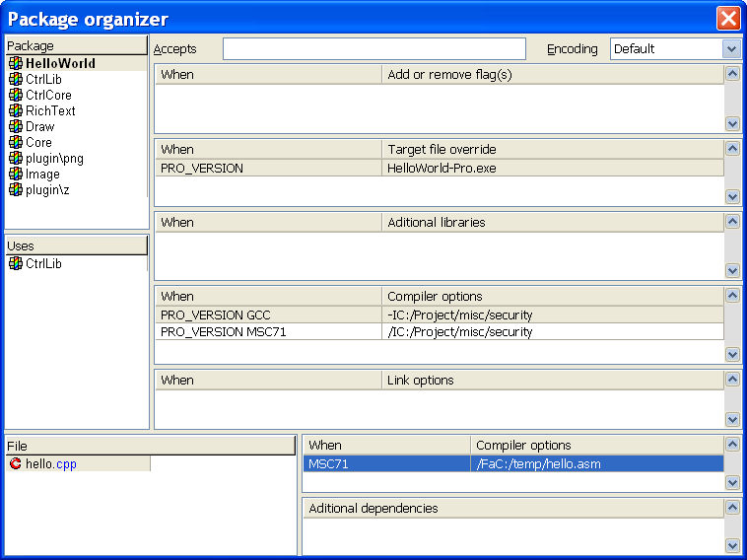Image resolution: width=747 pixels, height=560 pixels.
Task: Close the Package organizer window
Action: pyautogui.click(x=728, y=18)
